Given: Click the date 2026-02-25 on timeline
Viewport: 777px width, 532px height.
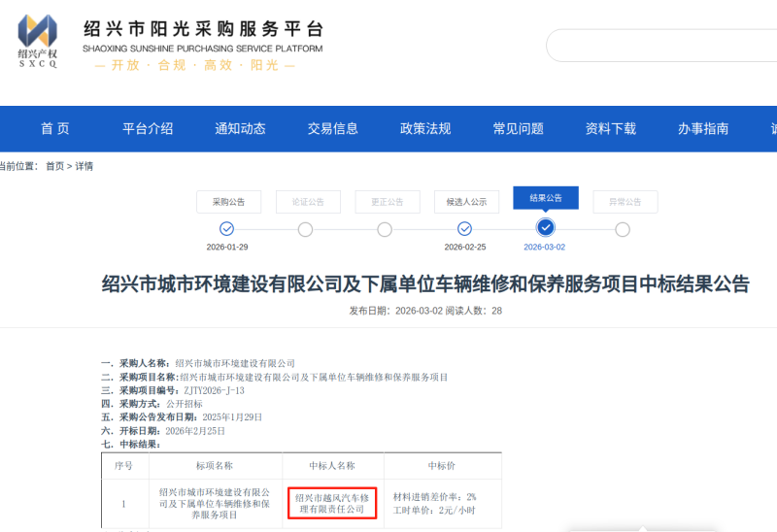Looking at the screenshot, I should pos(465,248).
